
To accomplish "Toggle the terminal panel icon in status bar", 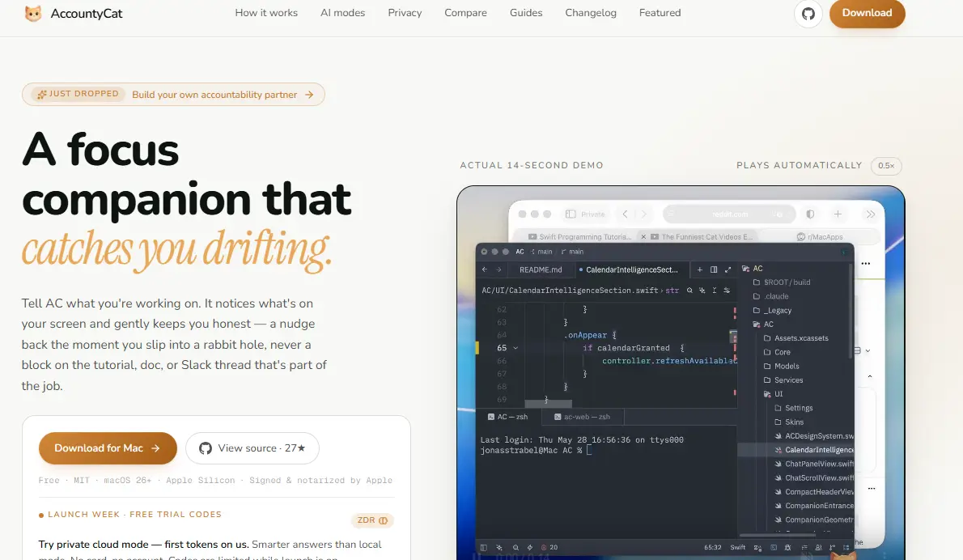I will (774, 547).
